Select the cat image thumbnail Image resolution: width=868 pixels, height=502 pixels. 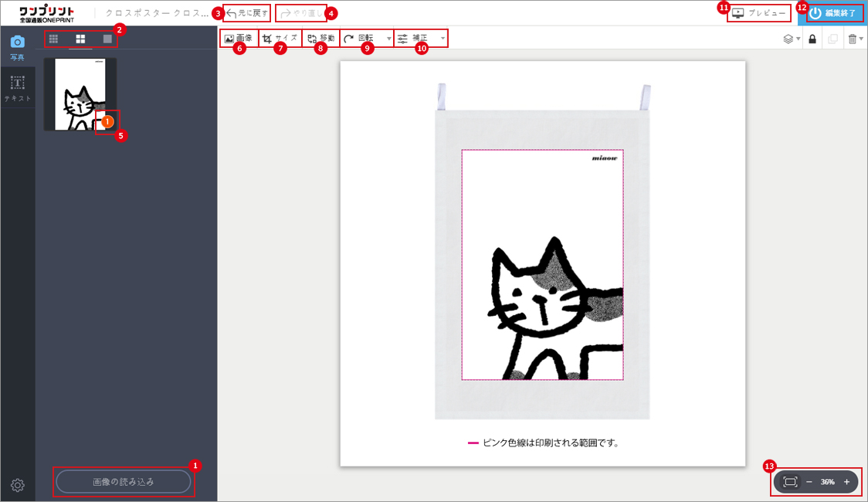click(x=80, y=93)
